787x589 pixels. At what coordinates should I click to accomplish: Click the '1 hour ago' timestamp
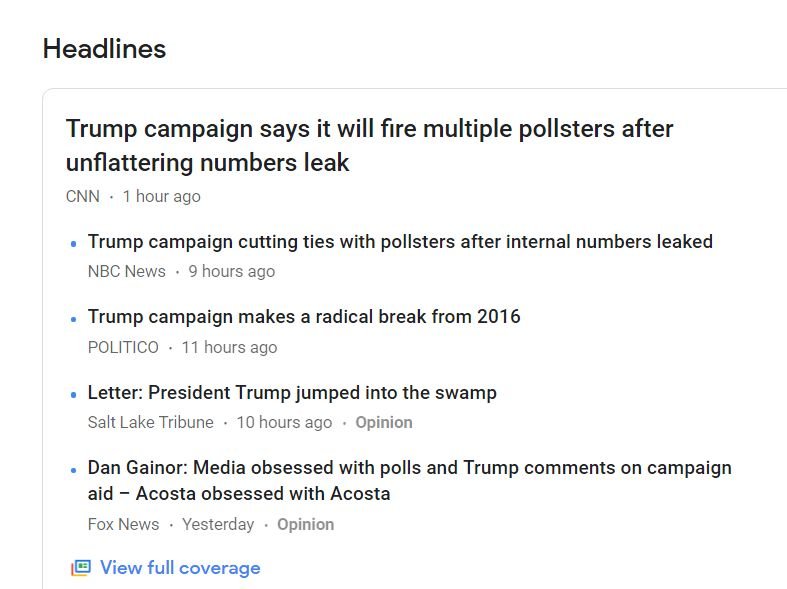click(161, 196)
